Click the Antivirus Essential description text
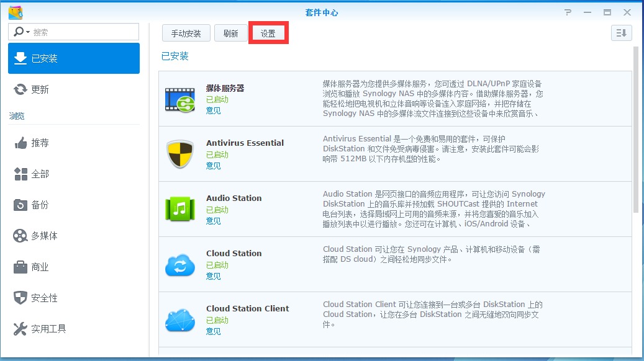 tap(431, 149)
